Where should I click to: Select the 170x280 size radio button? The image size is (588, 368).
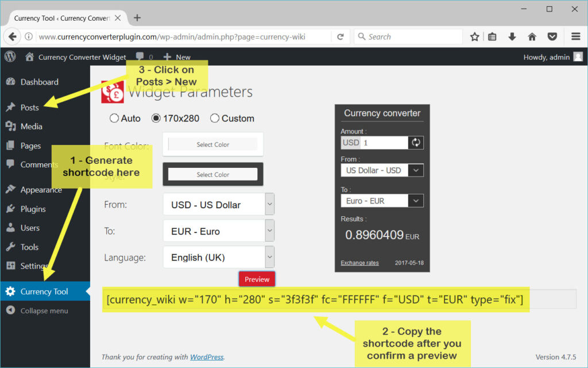click(156, 118)
